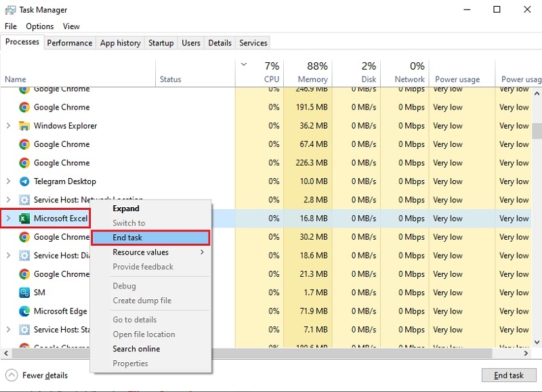Click the vertical scrollbar down arrow
Image resolution: width=542 pixels, height=392 pixels.
pyautogui.click(x=537, y=343)
